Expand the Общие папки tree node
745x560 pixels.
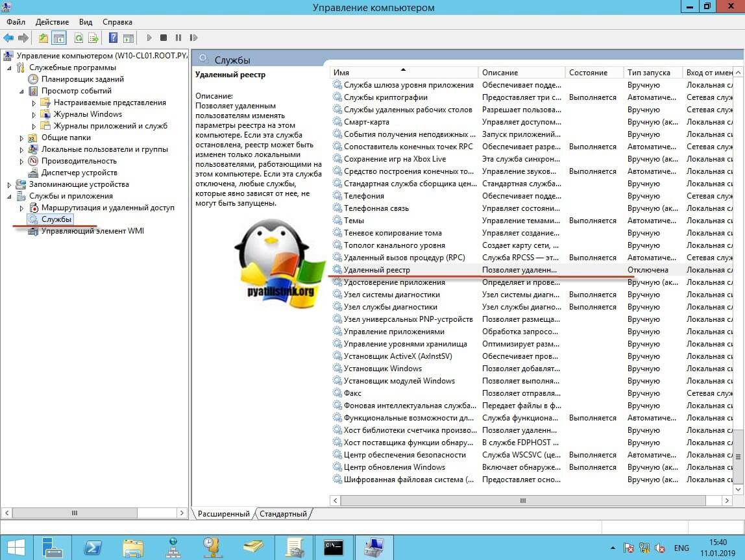pyautogui.click(x=21, y=138)
